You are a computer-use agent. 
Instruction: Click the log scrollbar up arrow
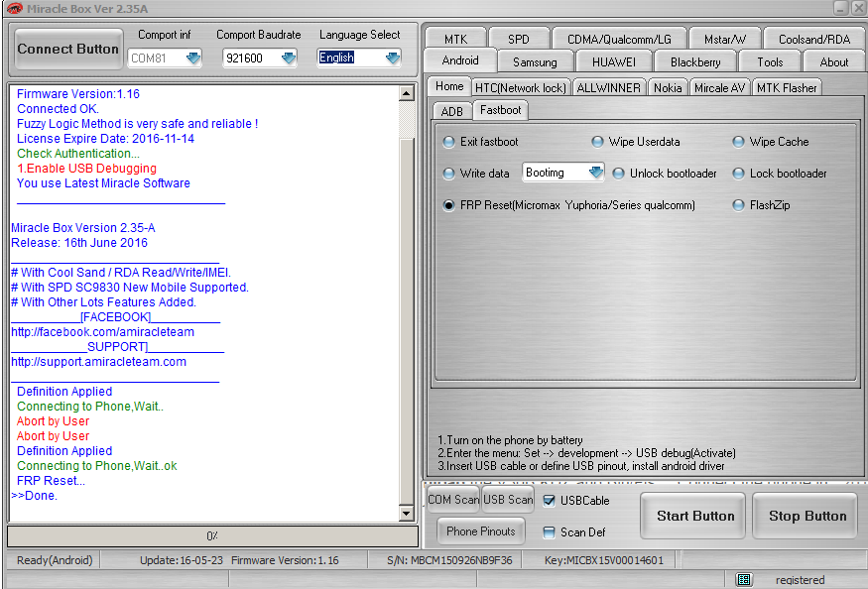pyautogui.click(x=407, y=93)
